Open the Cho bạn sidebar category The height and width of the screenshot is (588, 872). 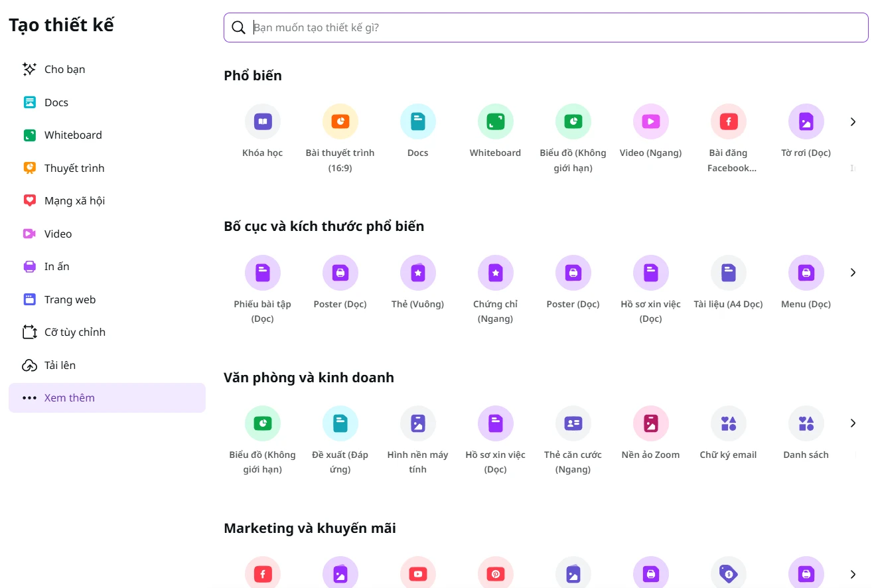(x=107, y=69)
